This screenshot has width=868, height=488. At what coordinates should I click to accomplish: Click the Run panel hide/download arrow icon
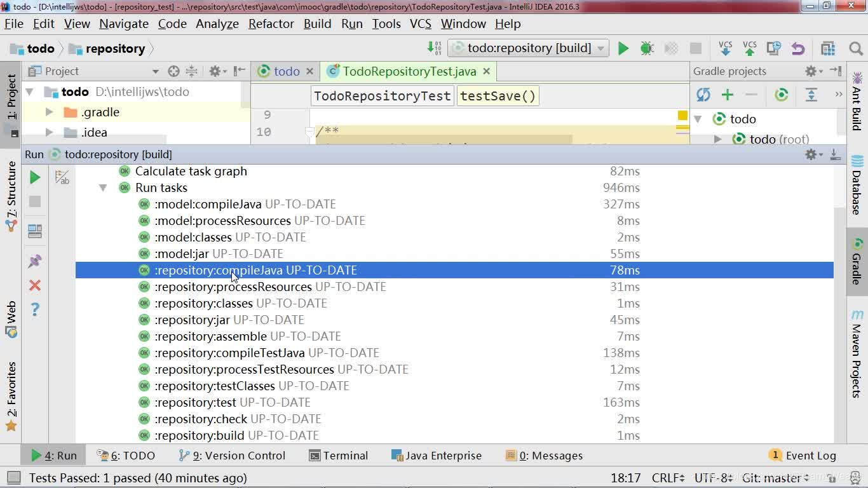coord(836,154)
